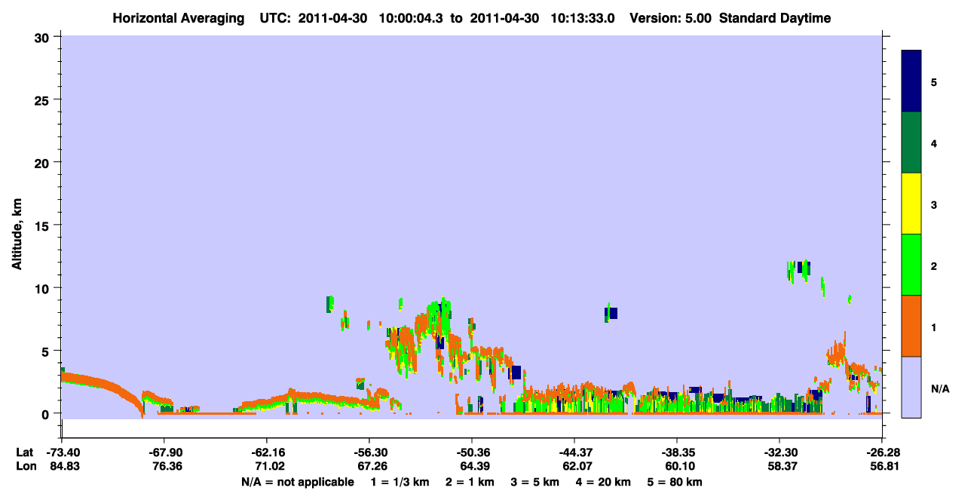This screenshot has height=503, width=980.
Task: Click the legend entry "4 = 20 km"
Action: pyautogui.click(x=603, y=482)
